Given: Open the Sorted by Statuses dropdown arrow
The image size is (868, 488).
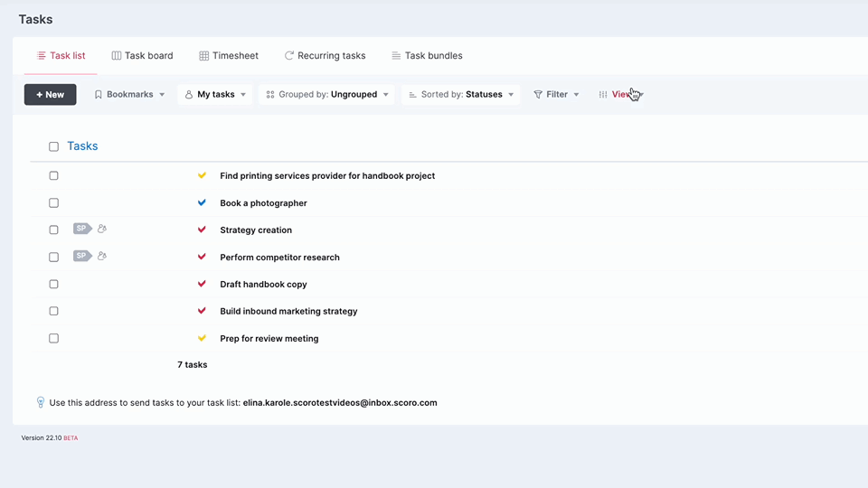Looking at the screenshot, I should [511, 95].
